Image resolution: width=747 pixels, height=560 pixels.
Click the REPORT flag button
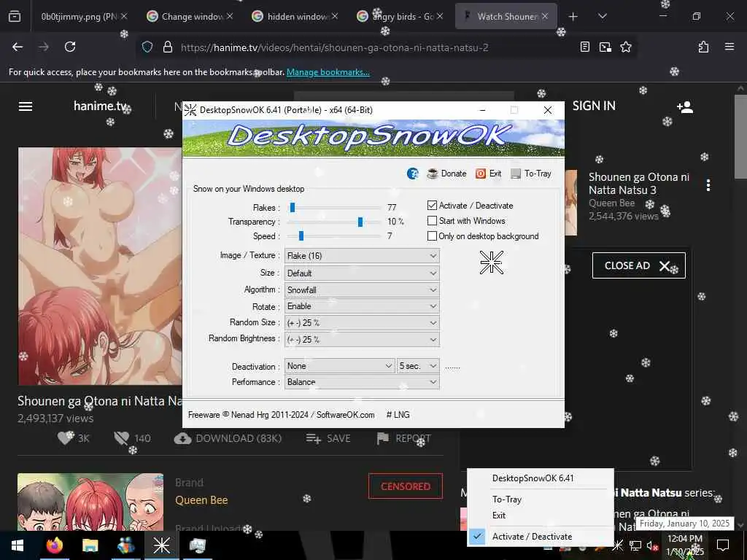point(404,438)
